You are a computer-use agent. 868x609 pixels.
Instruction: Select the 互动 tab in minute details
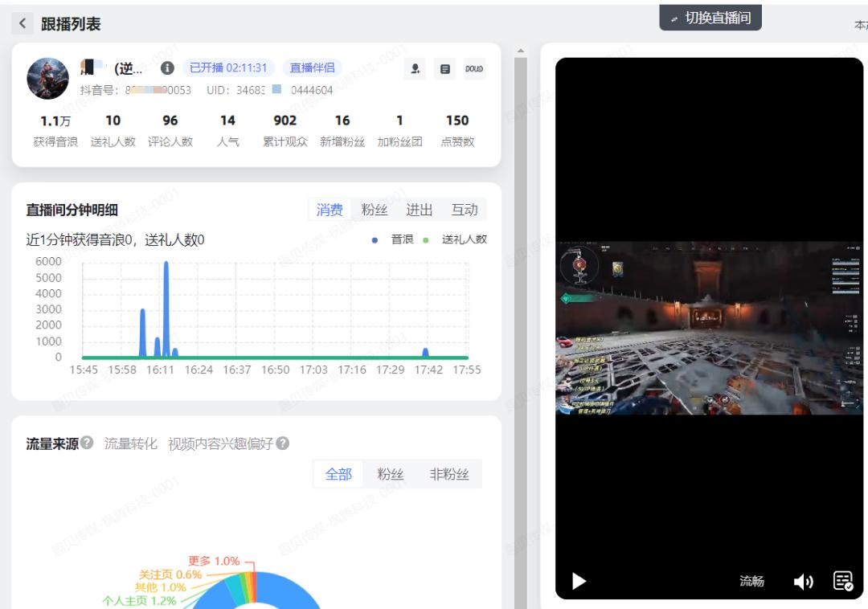464,210
